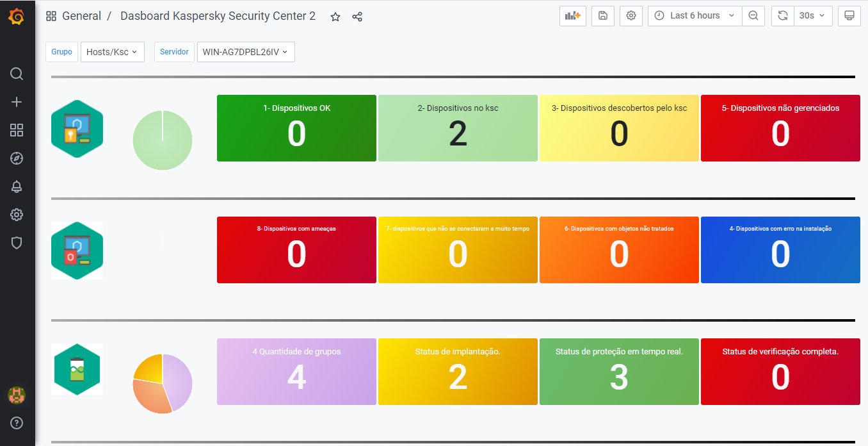Open the Configuration gear in sidebar

17,215
